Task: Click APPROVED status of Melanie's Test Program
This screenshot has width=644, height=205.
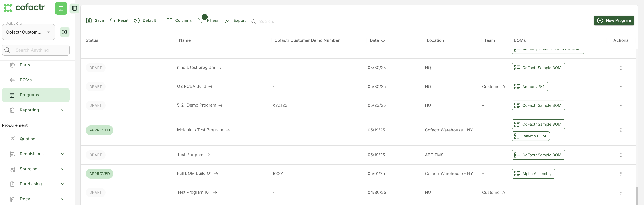Action: (x=99, y=130)
